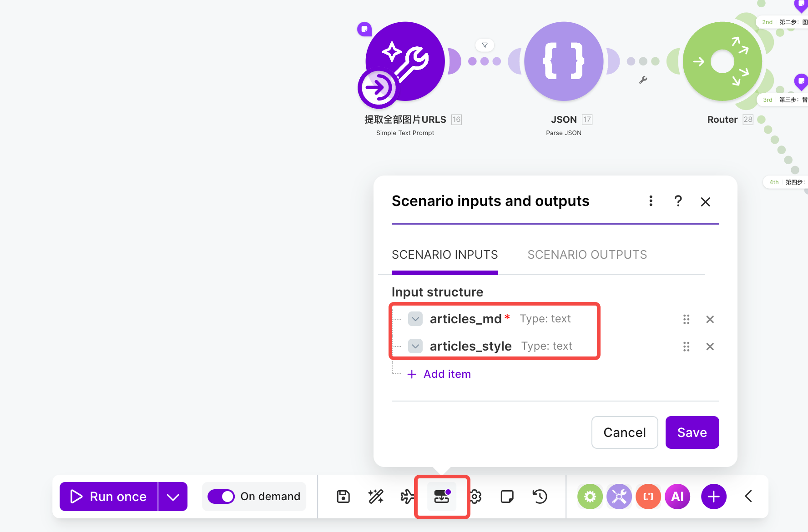
Task: Open the Run once dropdown arrow
Action: pos(173,497)
